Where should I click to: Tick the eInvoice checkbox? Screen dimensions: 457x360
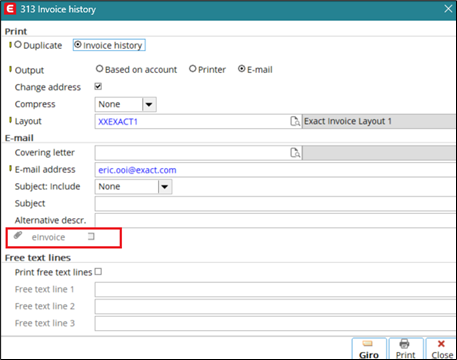[x=91, y=236]
